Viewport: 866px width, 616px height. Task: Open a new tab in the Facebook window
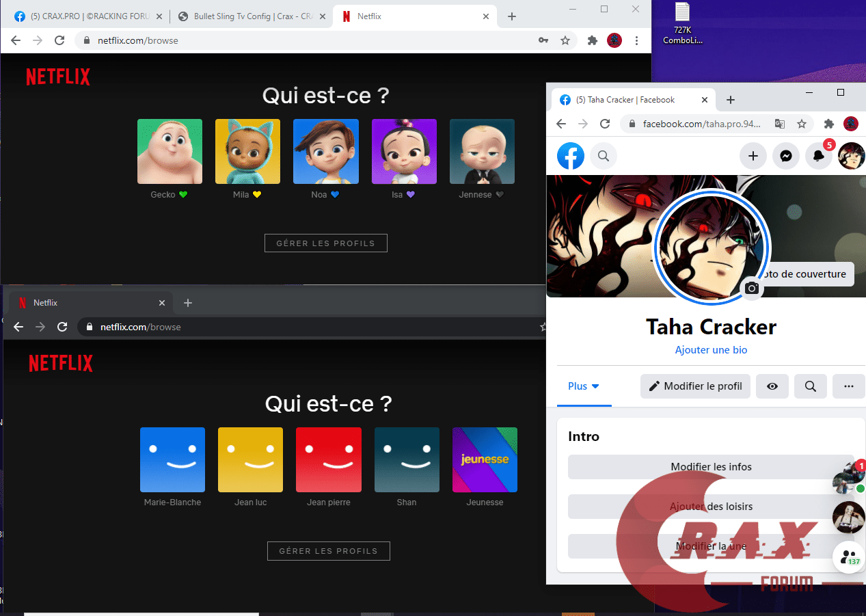tap(730, 100)
